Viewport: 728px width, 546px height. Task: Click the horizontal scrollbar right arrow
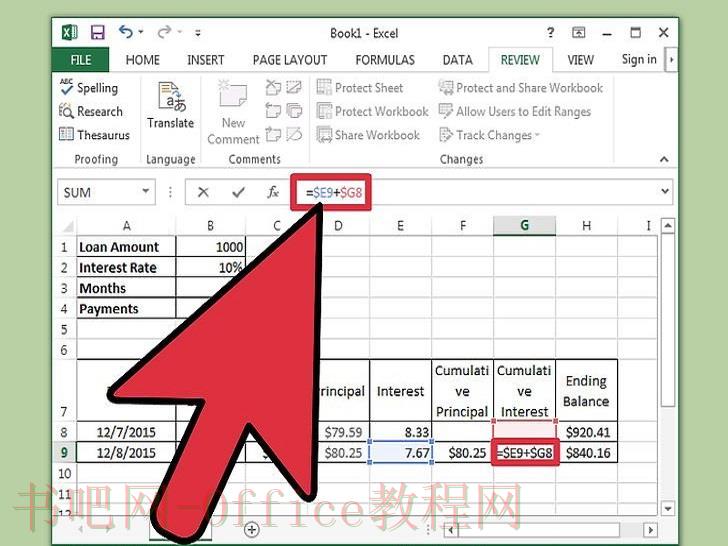[650, 530]
